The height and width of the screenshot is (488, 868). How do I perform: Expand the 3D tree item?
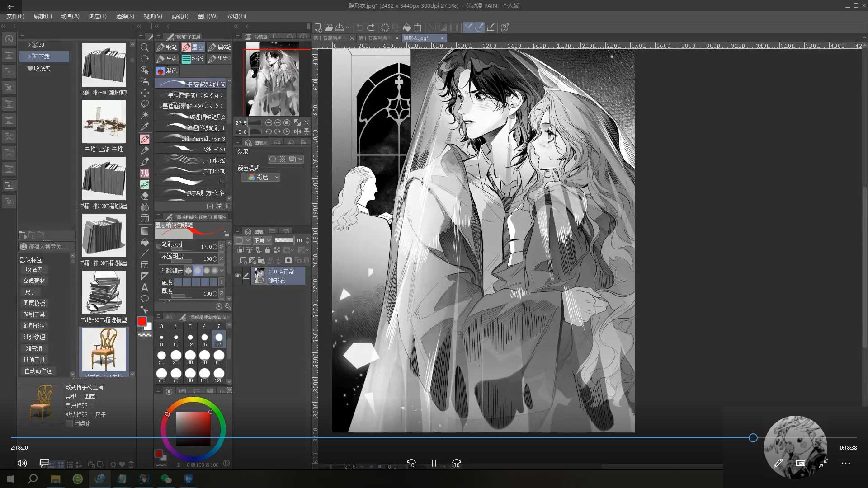click(30, 45)
